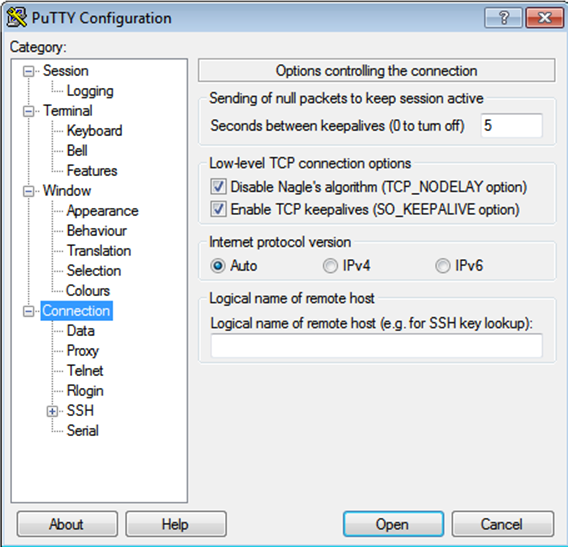
Task: Click the 'Options controlling the connection' header
Action: point(376,71)
